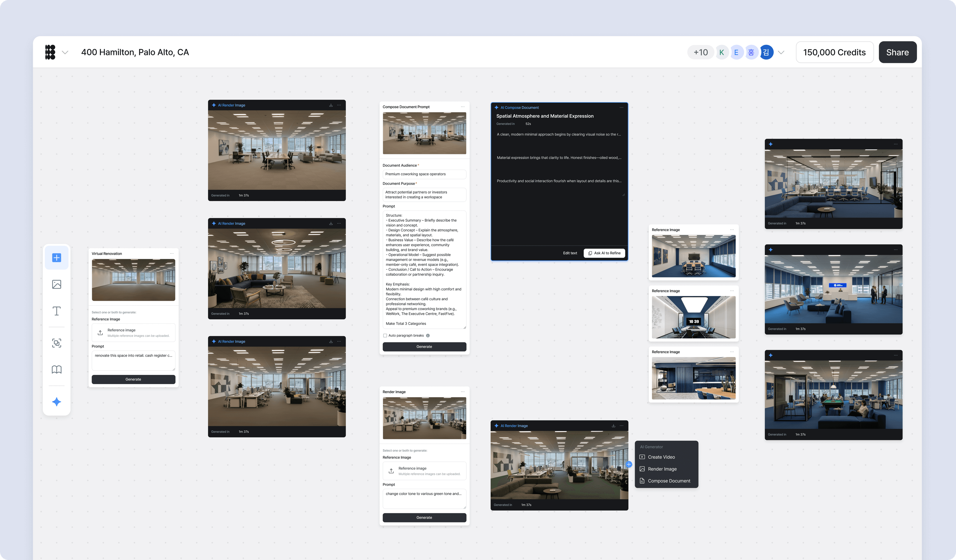The image size is (956, 560).
Task: Select the Text tool in sidebar
Action: 57,311
